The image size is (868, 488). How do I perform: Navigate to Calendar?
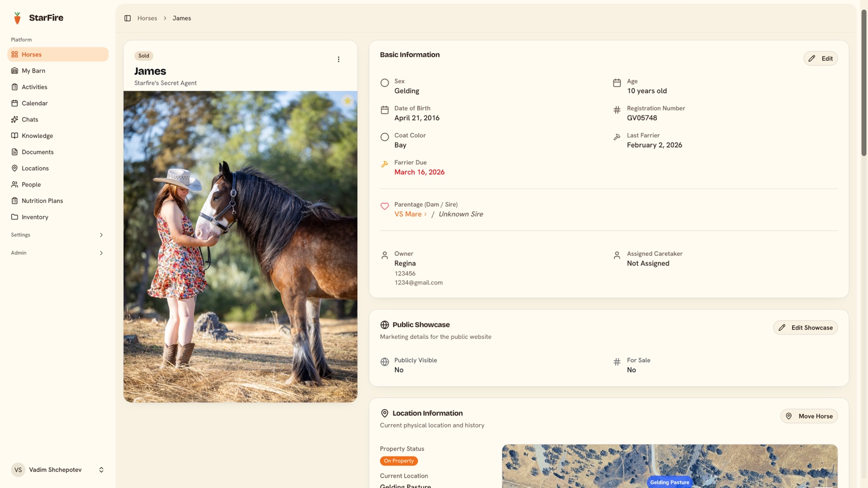(x=58, y=103)
